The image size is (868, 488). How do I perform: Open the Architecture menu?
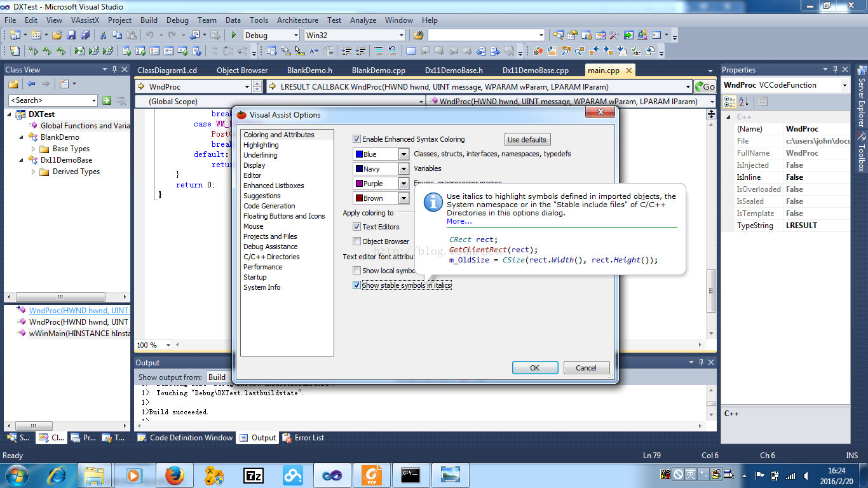pos(297,20)
